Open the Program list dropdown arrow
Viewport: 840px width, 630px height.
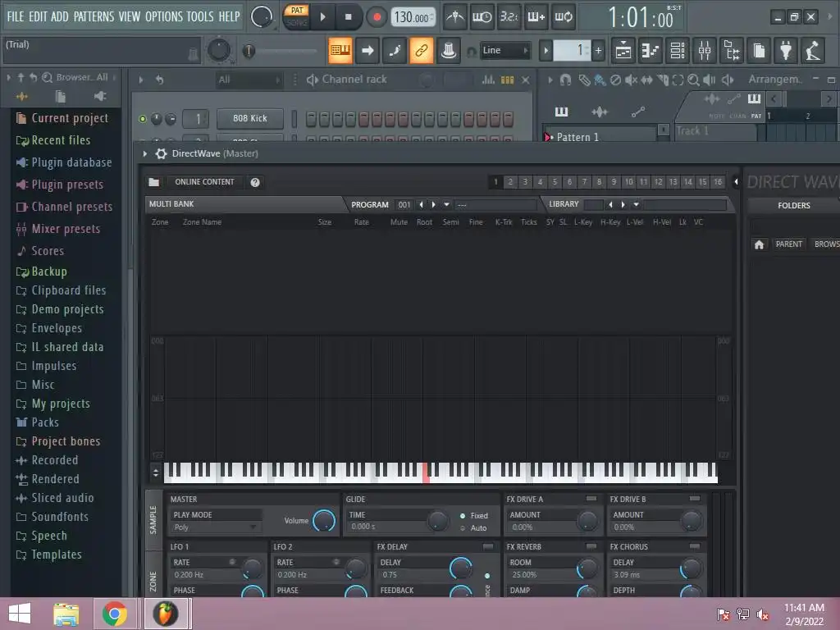(446, 204)
